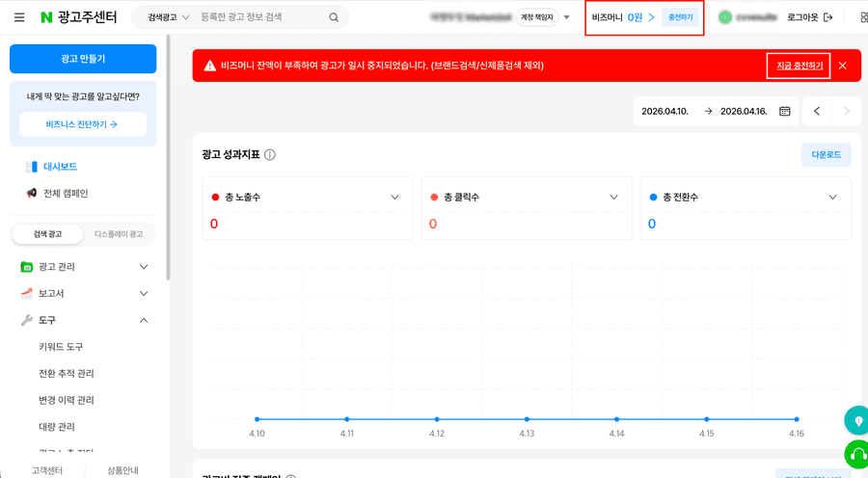The width and height of the screenshot is (868, 478).
Task: Click the 전체 캠페인 megaphone icon
Action: [x=32, y=193]
